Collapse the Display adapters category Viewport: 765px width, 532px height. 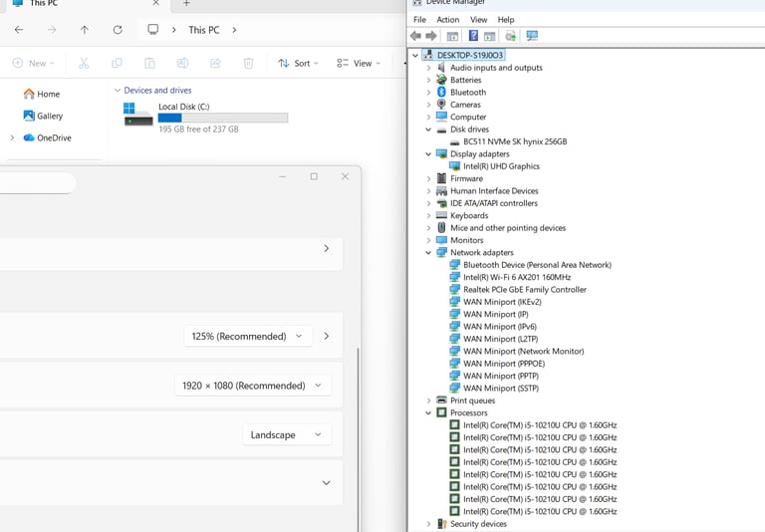point(428,154)
